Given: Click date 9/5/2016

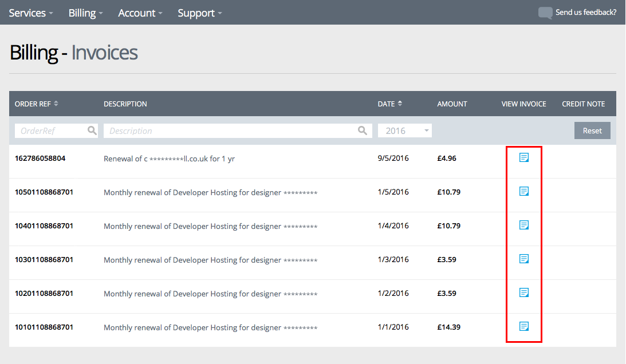Looking at the screenshot, I should [x=393, y=158].
